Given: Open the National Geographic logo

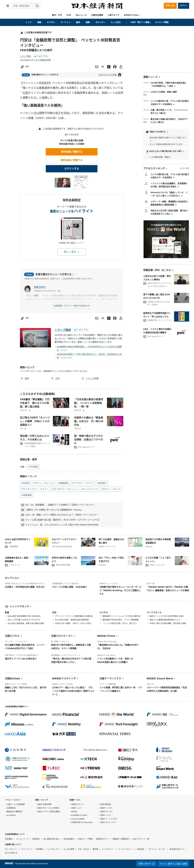Looking at the screenshot, I should point(50,777).
